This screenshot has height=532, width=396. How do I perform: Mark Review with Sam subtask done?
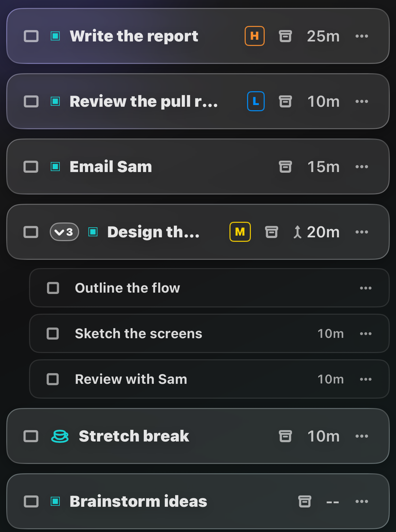point(53,379)
